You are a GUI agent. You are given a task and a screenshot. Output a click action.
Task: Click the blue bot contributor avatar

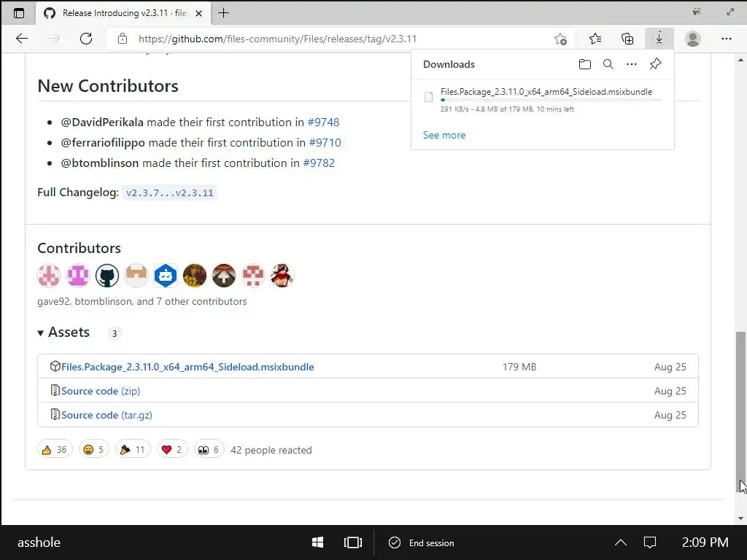pos(166,275)
